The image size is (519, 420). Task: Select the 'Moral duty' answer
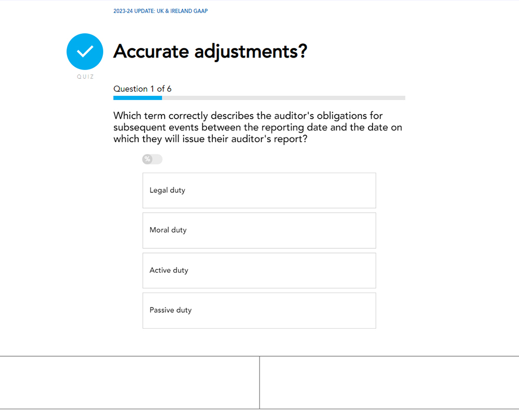259,231
